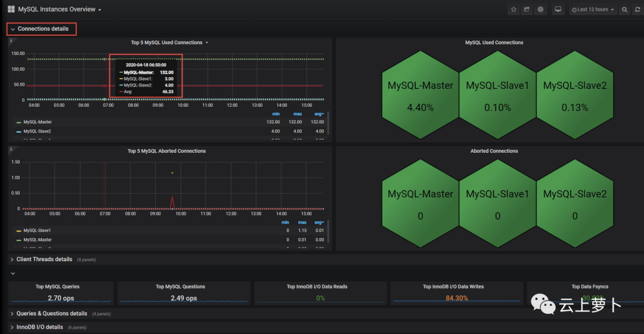The image size is (644, 334).
Task: Select MySQL-Slave2 hexagon in Aborted Connections
Action: (575, 203)
